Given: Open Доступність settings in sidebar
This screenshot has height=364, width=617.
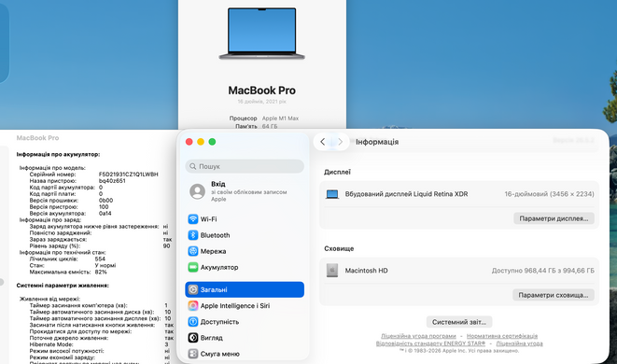Looking at the screenshot, I should [245, 321].
